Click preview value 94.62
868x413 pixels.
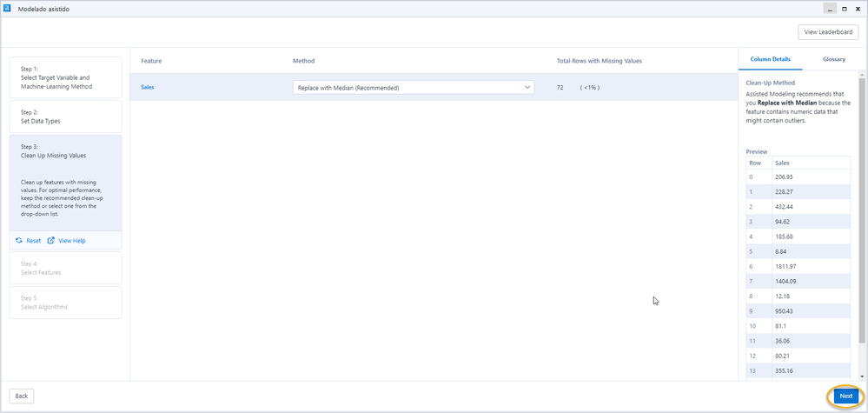781,222
